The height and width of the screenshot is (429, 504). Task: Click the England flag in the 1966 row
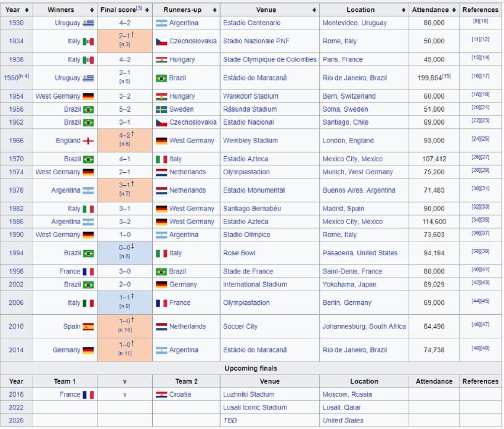click(x=88, y=141)
